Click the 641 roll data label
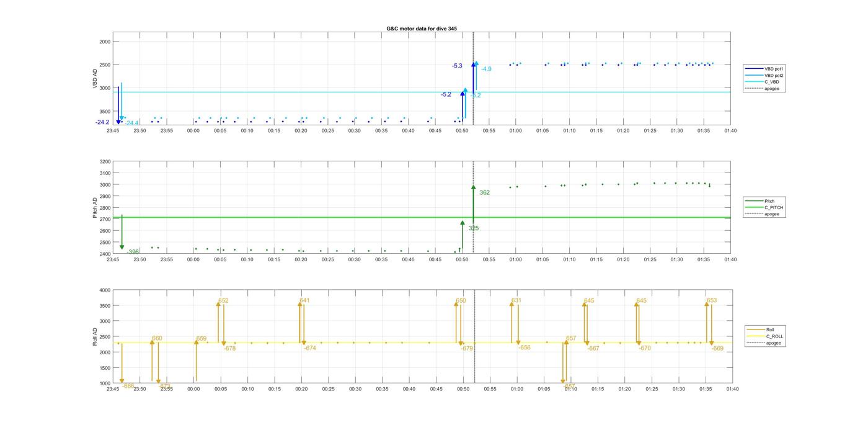Viewport: 868px width, 430px height. coord(304,300)
